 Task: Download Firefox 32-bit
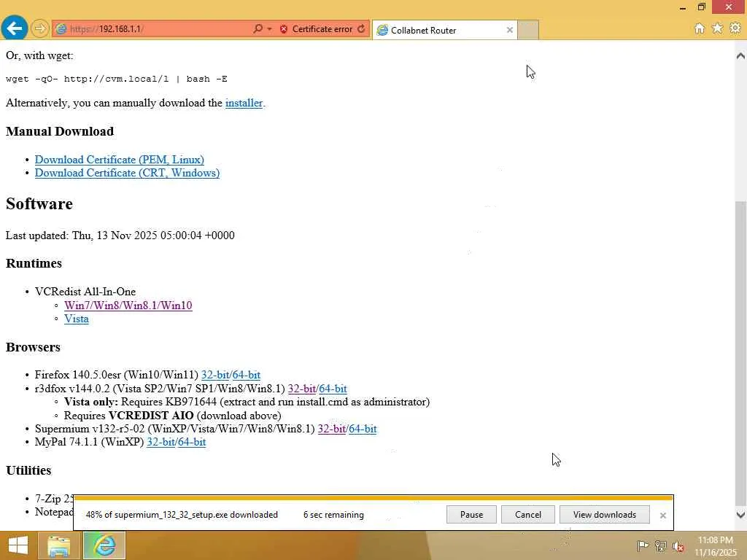coord(215,375)
